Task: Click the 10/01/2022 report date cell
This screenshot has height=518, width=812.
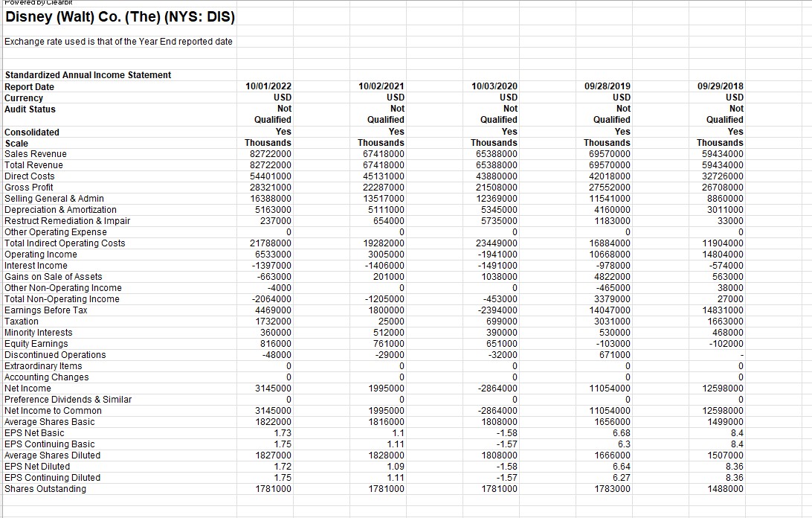Action: [x=268, y=86]
